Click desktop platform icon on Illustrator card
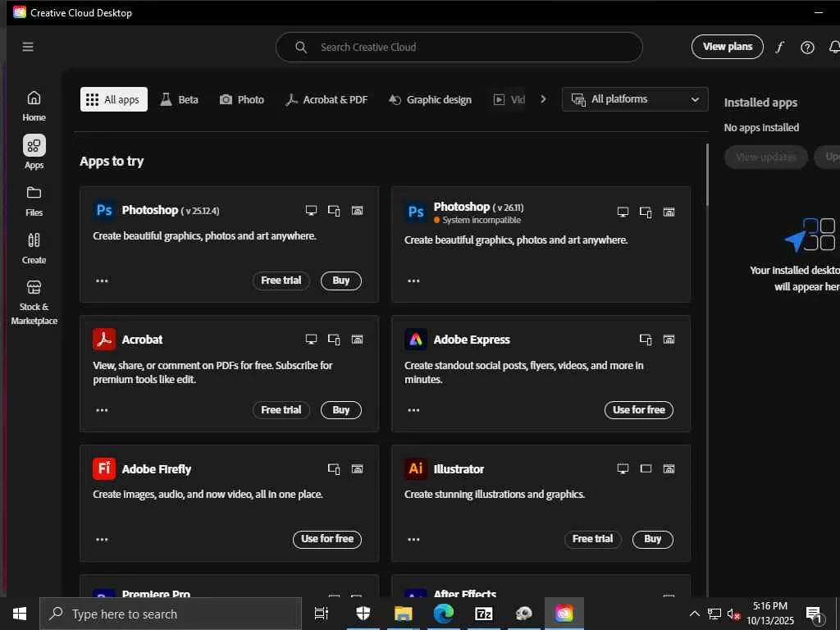Viewport: 840px width, 630px height. [623, 468]
